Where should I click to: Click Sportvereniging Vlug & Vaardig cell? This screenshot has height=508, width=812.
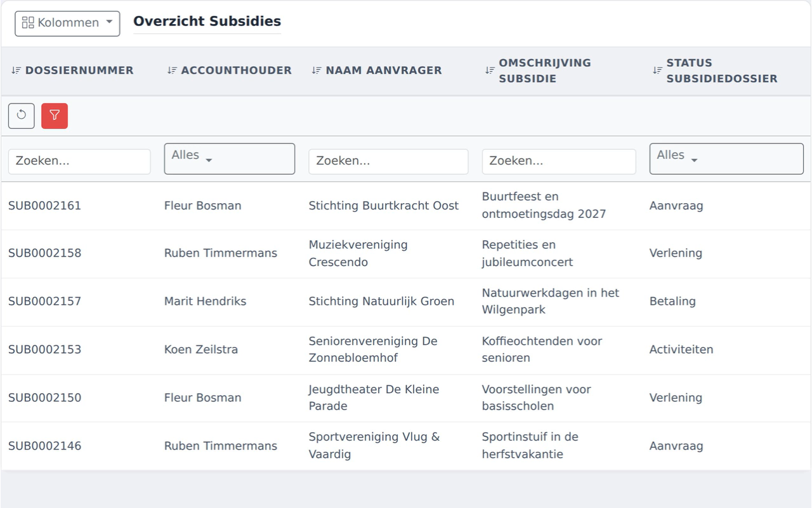pyautogui.click(x=374, y=446)
